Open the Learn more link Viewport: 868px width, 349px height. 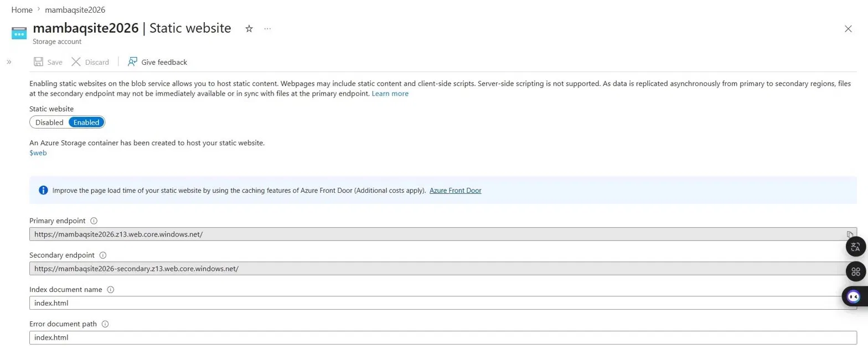[x=390, y=94]
